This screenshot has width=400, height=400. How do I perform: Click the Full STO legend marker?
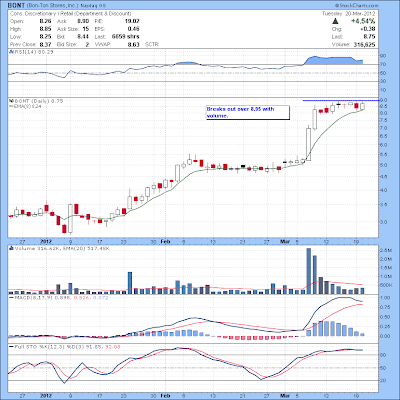click(11, 347)
